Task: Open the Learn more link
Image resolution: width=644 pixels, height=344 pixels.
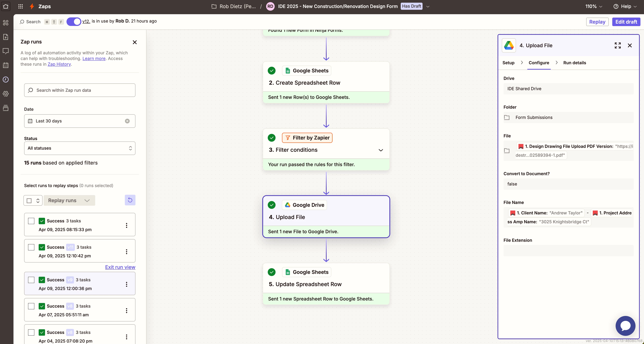Action: [94, 59]
